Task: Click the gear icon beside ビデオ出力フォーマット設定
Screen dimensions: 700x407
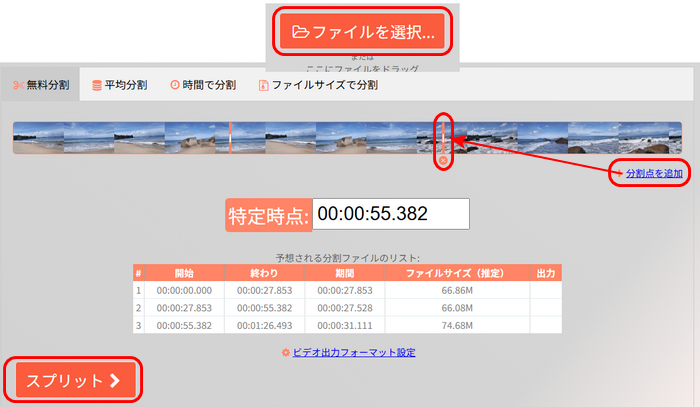Action: [x=286, y=352]
